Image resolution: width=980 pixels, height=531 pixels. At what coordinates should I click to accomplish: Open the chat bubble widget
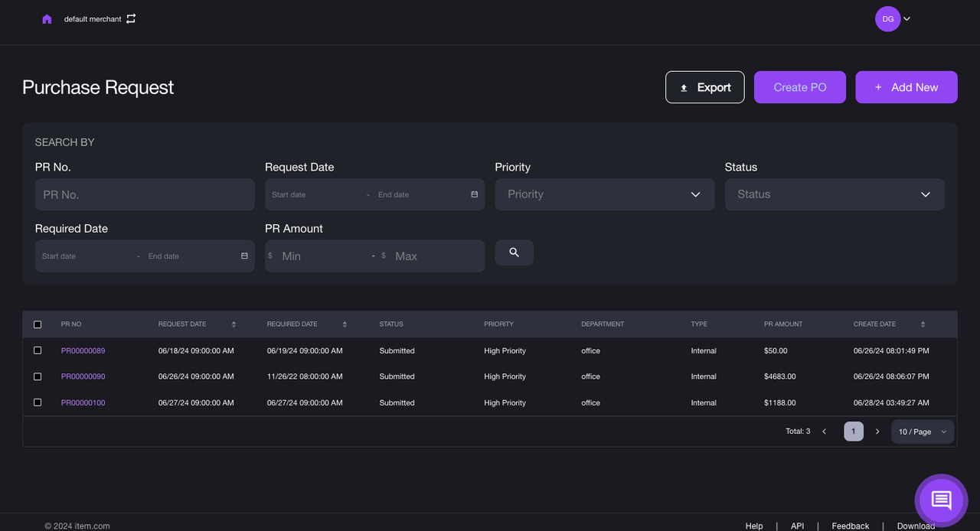pos(941,500)
